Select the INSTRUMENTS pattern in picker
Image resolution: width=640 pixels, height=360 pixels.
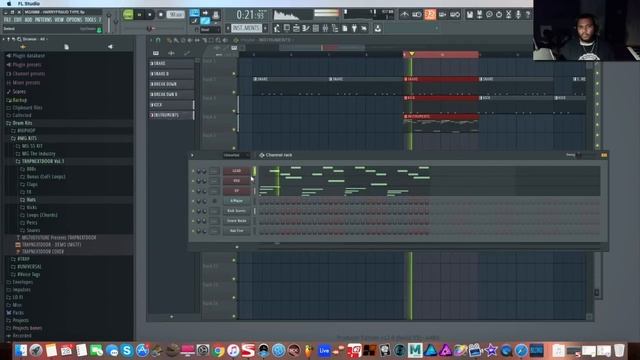(x=171, y=115)
